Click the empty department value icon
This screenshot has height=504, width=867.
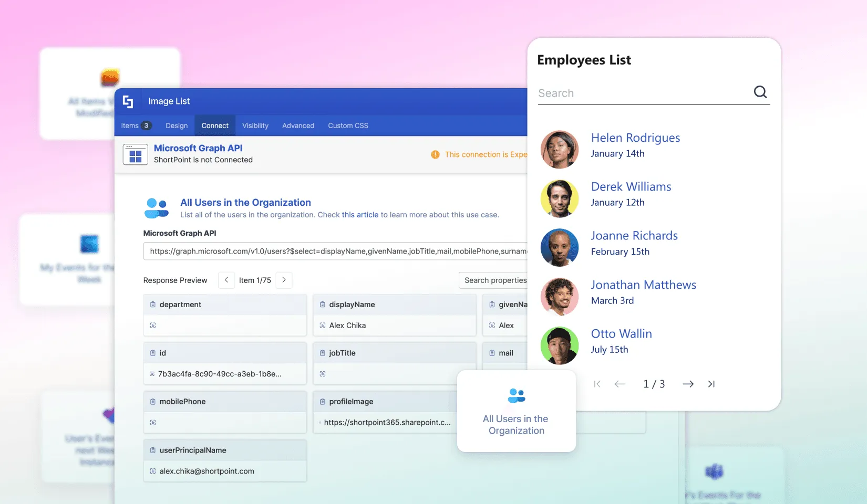[153, 325]
